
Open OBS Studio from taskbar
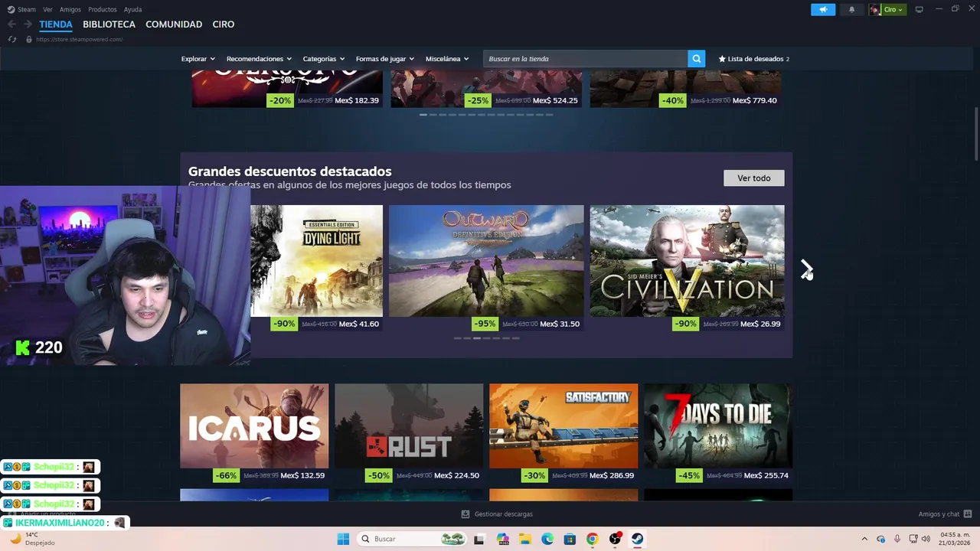point(615,539)
